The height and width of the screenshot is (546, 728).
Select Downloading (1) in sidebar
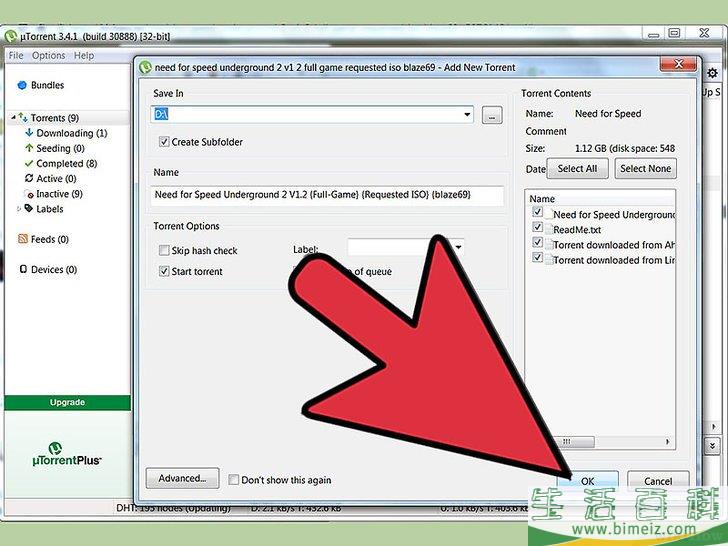(x=72, y=133)
